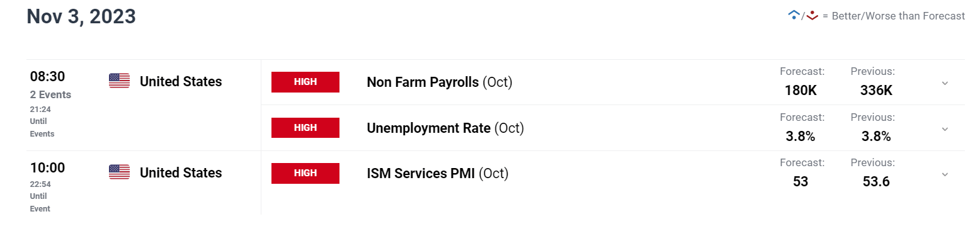Expand the Non Farm Payrolls row chevron

pyautogui.click(x=945, y=82)
